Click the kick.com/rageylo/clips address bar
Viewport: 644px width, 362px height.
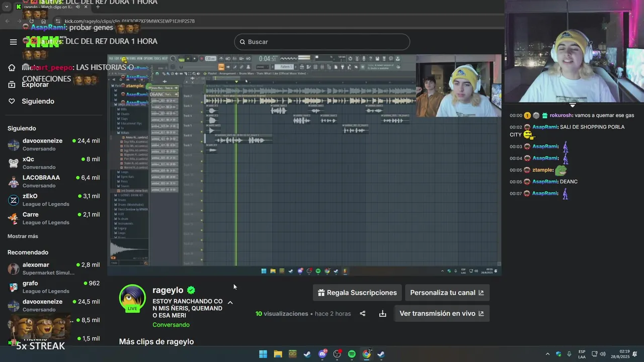(129, 21)
